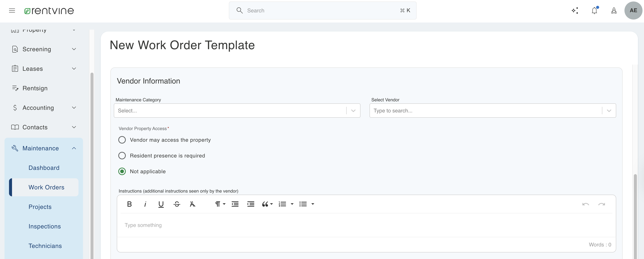Click the page's vertical scrollbar
This screenshot has width=644, height=259.
pos(635,215)
